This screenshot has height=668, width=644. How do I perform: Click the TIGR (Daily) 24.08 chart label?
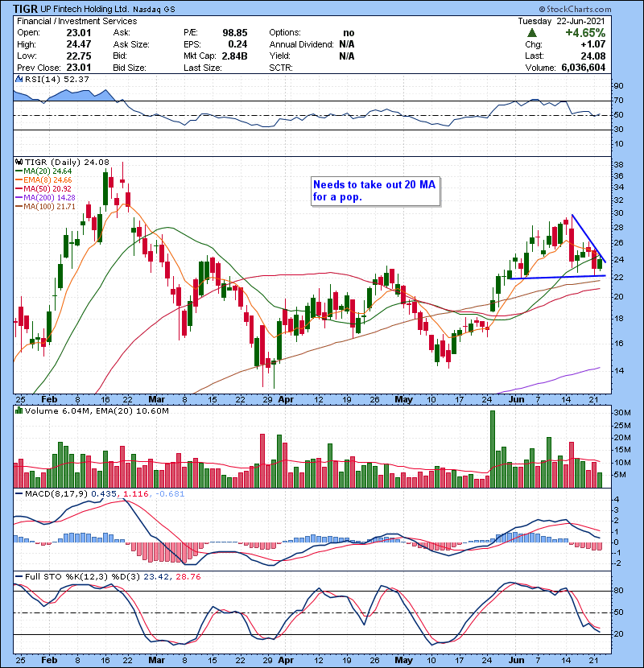[x=67, y=162]
